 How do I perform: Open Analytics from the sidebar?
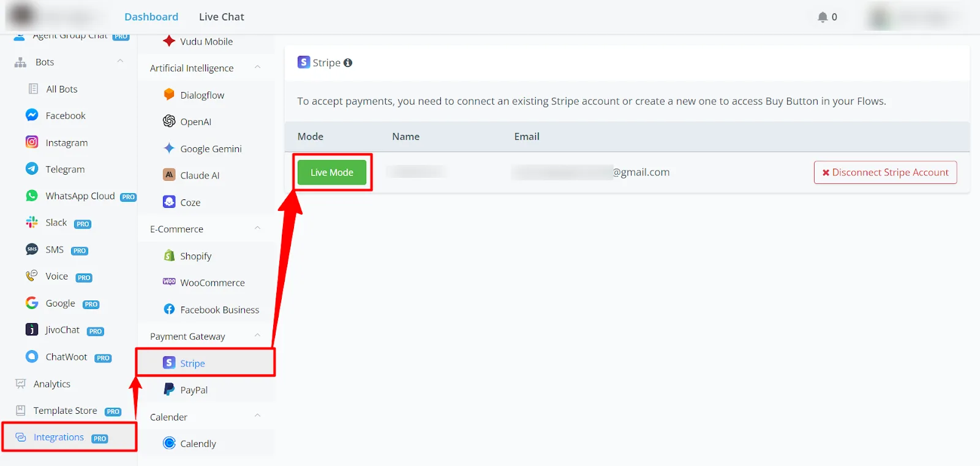52,384
